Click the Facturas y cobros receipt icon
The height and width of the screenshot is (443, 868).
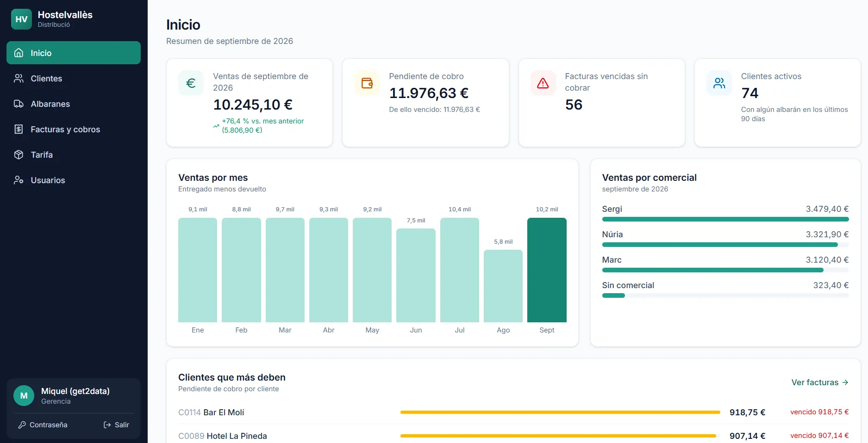(x=19, y=129)
